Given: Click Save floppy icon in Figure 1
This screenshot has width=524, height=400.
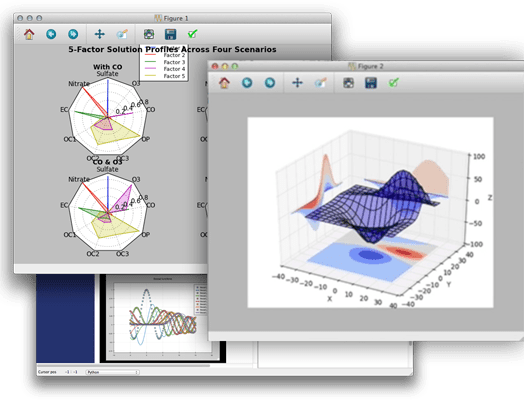Looking at the screenshot, I should [x=170, y=34].
